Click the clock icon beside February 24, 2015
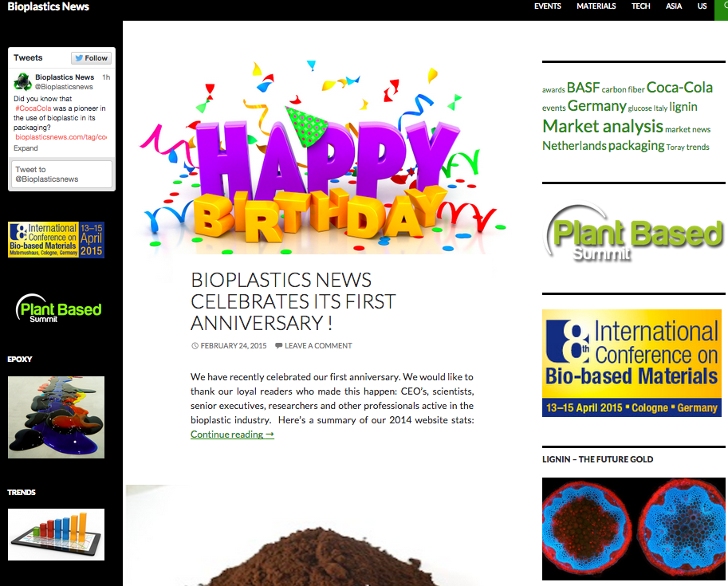 point(193,345)
